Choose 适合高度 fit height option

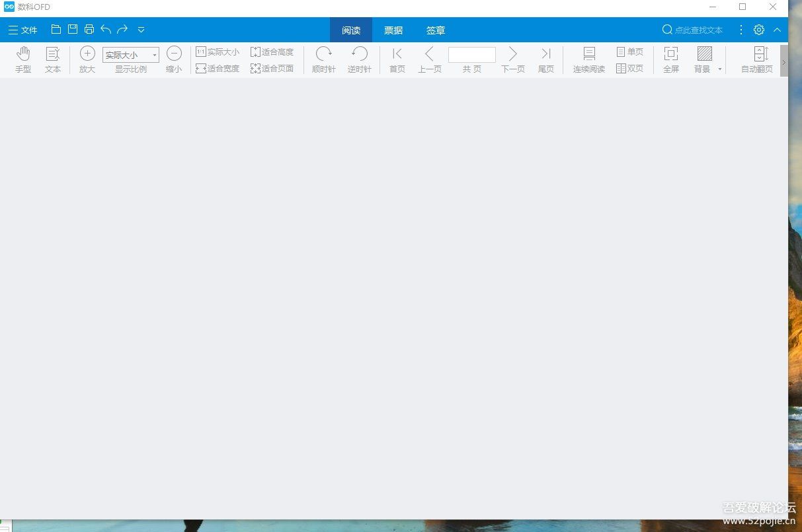pyautogui.click(x=272, y=52)
